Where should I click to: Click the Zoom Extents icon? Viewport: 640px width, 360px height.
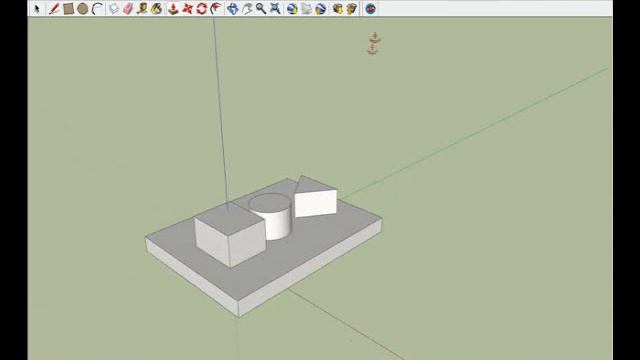coord(275,9)
